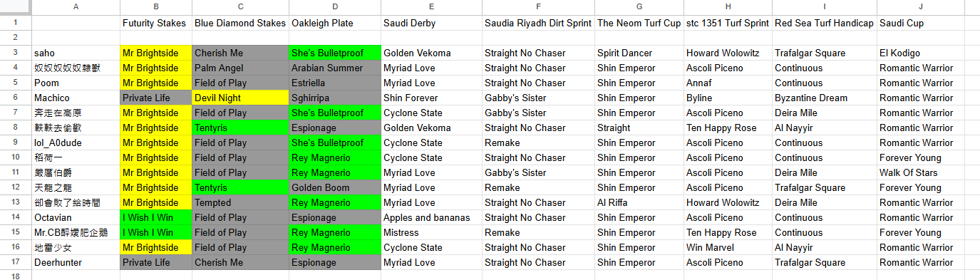Select row 17 header
Viewport: 980px width, 280px height.
click(16, 262)
